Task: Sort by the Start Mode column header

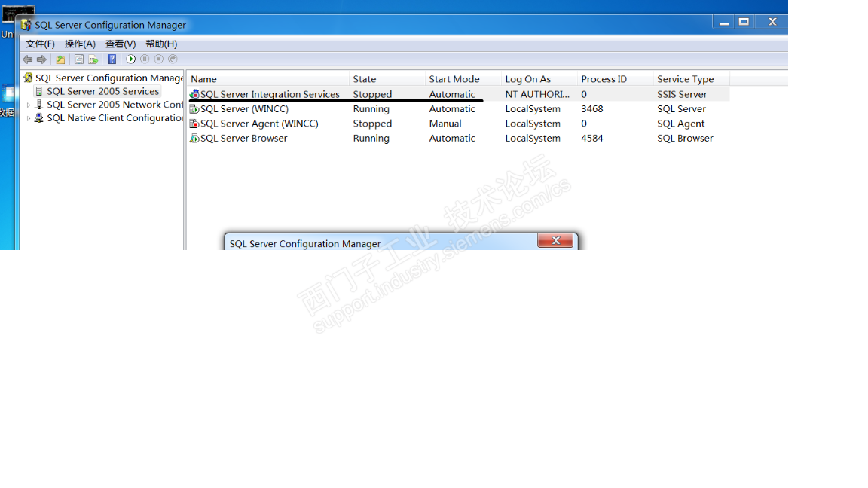Action: [x=463, y=79]
